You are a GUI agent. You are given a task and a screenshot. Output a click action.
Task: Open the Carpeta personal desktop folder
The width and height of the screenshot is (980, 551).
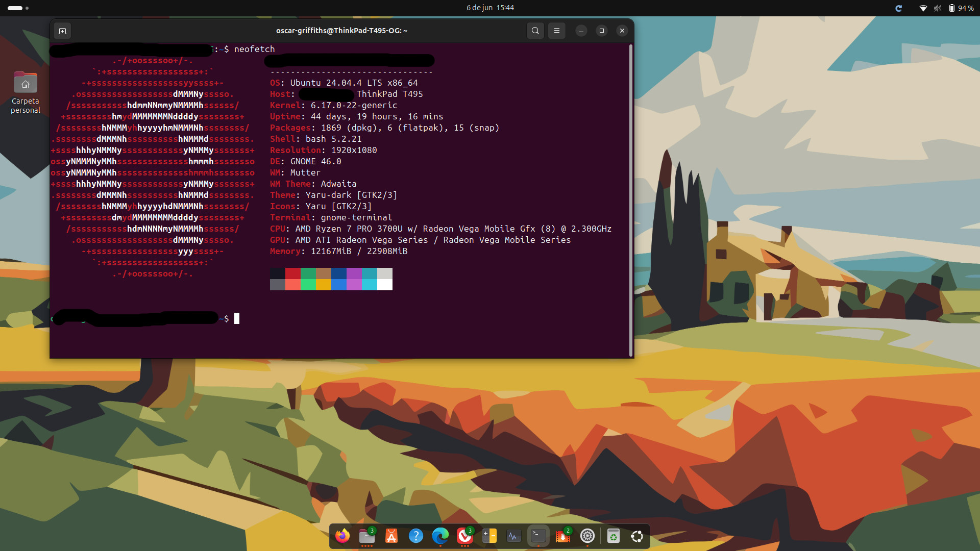tap(26, 92)
